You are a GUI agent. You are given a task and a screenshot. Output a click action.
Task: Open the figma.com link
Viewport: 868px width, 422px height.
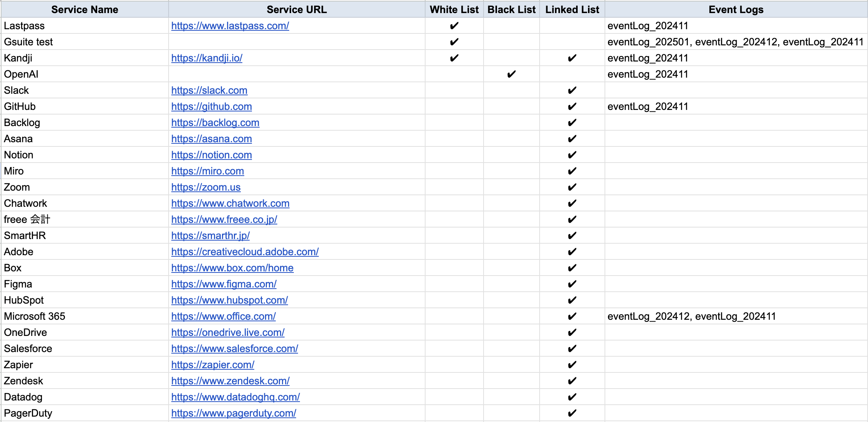[x=224, y=284]
